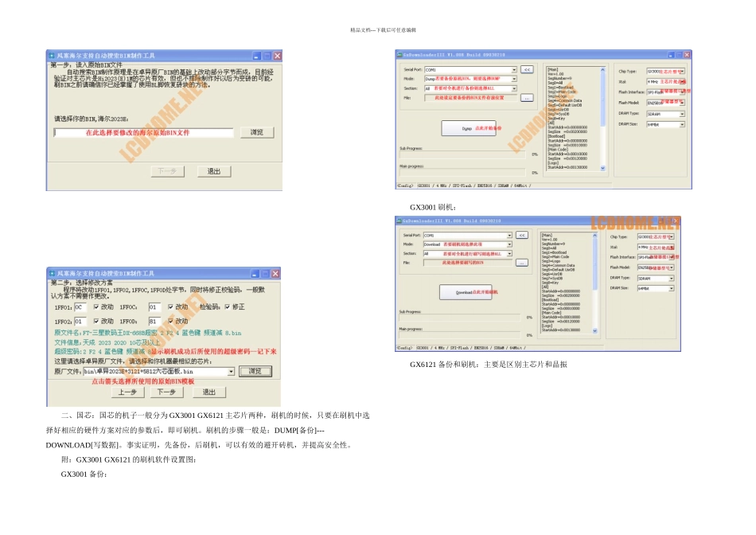The image size is (756, 535).
Task: Click the Sub Progress bar in the Dump-mode window
Action: click(463, 154)
